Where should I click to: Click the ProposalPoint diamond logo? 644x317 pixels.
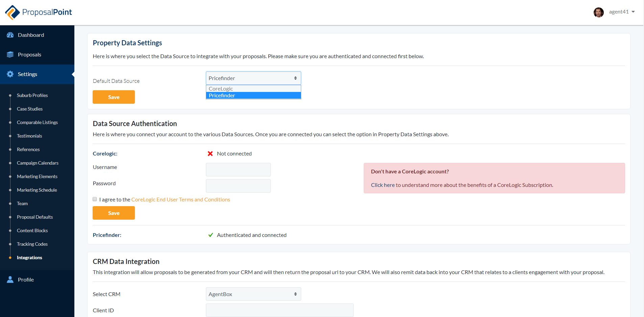coord(12,12)
